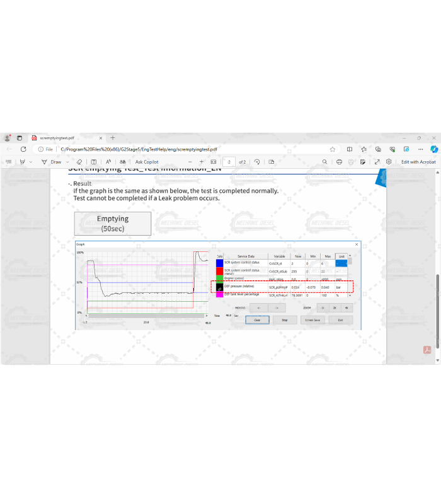This screenshot has height=504, width=441.
Task: Reload the page with the Refresh icon
Action: (23, 149)
